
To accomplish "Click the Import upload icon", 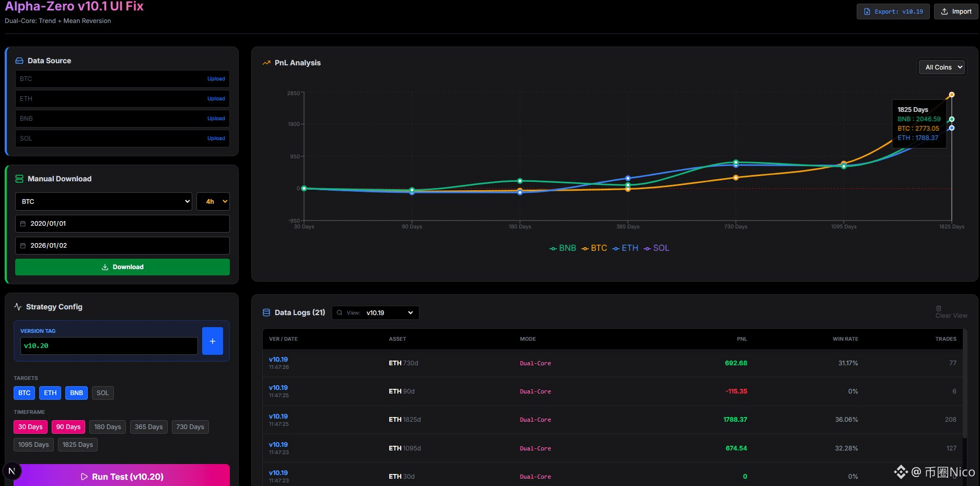I will [944, 11].
